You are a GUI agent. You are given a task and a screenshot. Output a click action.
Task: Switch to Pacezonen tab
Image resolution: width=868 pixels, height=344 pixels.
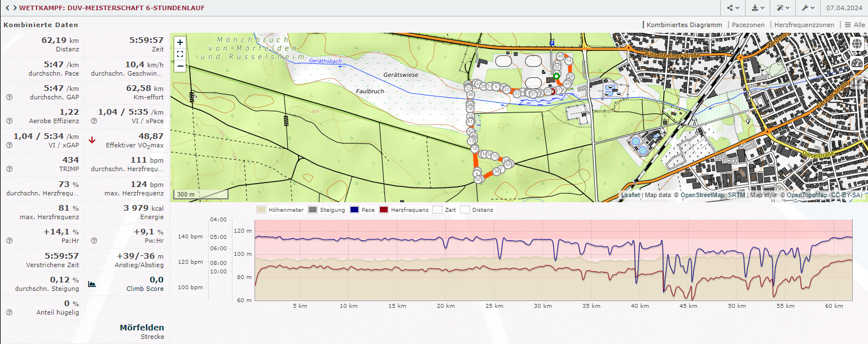748,25
